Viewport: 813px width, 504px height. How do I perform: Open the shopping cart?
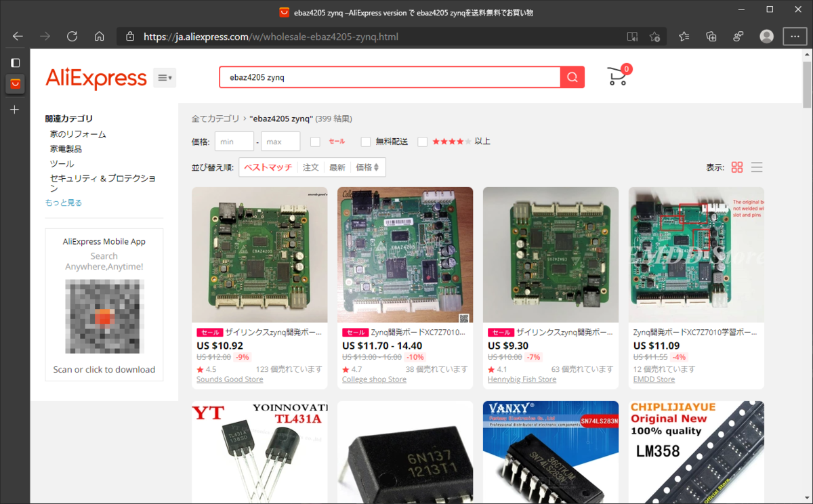point(619,76)
